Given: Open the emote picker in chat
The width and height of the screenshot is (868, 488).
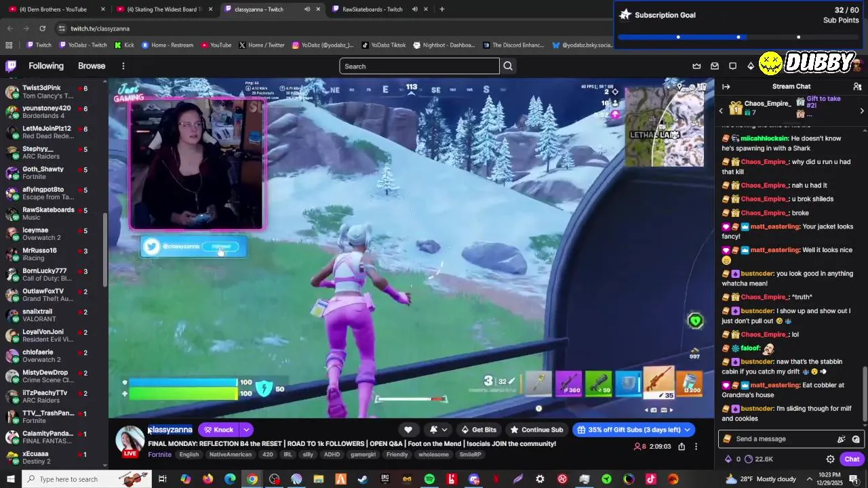Looking at the screenshot, I should coord(856,439).
